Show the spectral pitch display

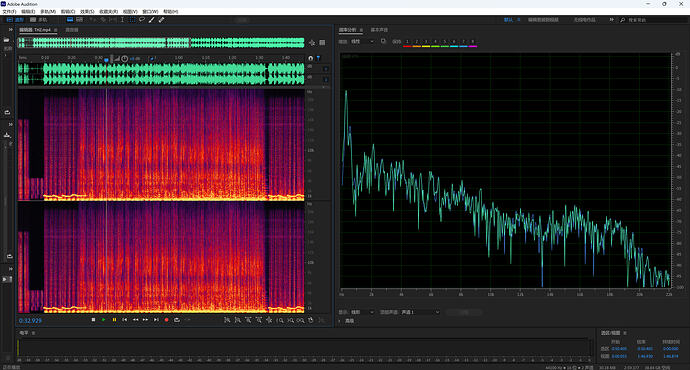point(79,20)
